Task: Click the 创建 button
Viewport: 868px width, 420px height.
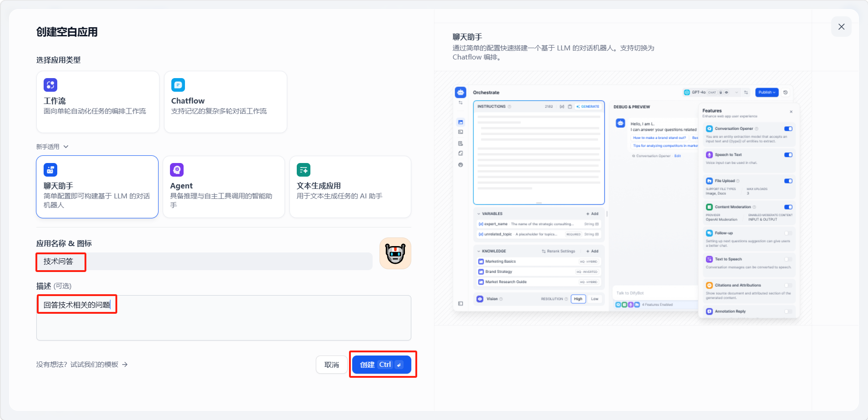Action: click(x=381, y=365)
